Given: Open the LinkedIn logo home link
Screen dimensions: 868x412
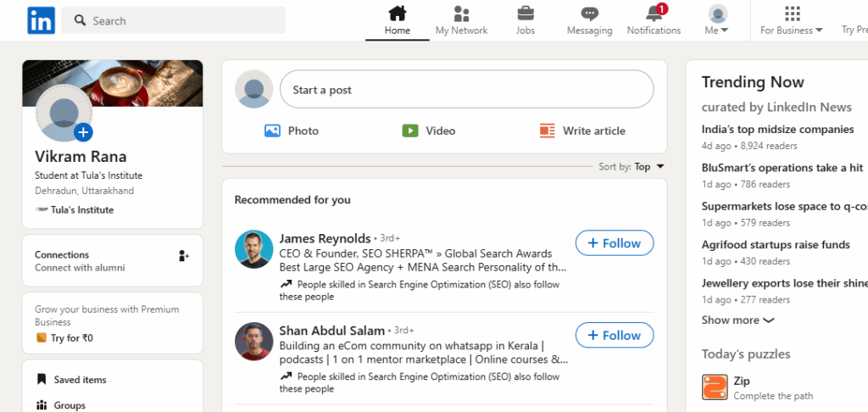Looking at the screenshot, I should tap(41, 20).
